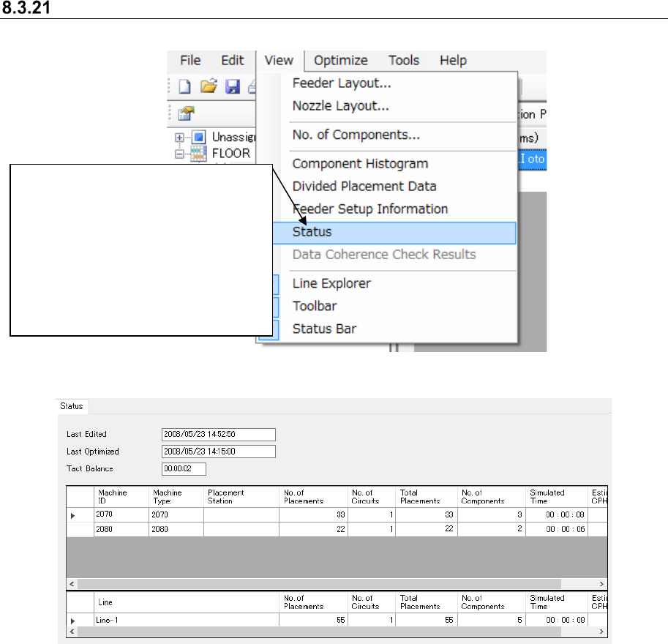Collapse the FLOOR tree node
Image resolution: width=668 pixels, height=644 pixels.
(x=180, y=153)
